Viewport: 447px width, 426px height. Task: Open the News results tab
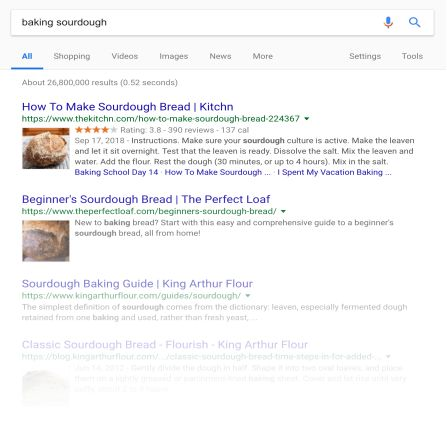(220, 56)
